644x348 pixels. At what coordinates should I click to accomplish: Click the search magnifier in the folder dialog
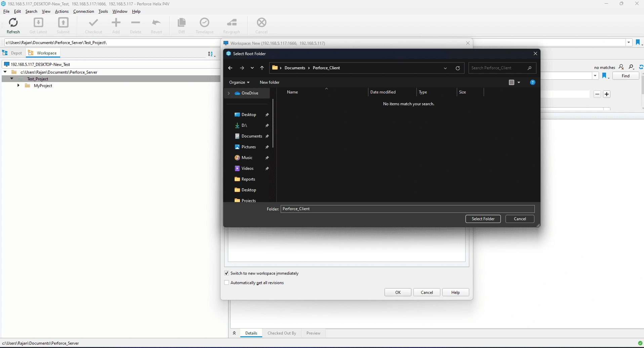pyautogui.click(x=530, y=68)
